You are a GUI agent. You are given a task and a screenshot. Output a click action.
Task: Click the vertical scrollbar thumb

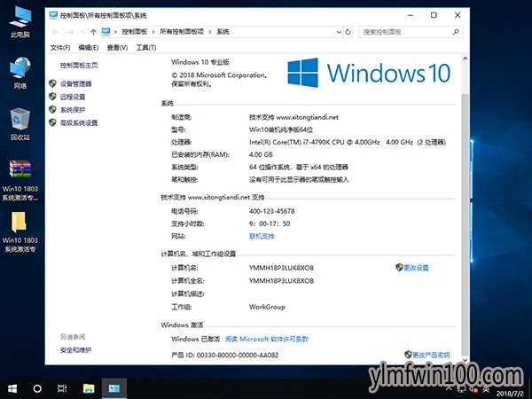(465, 224)
